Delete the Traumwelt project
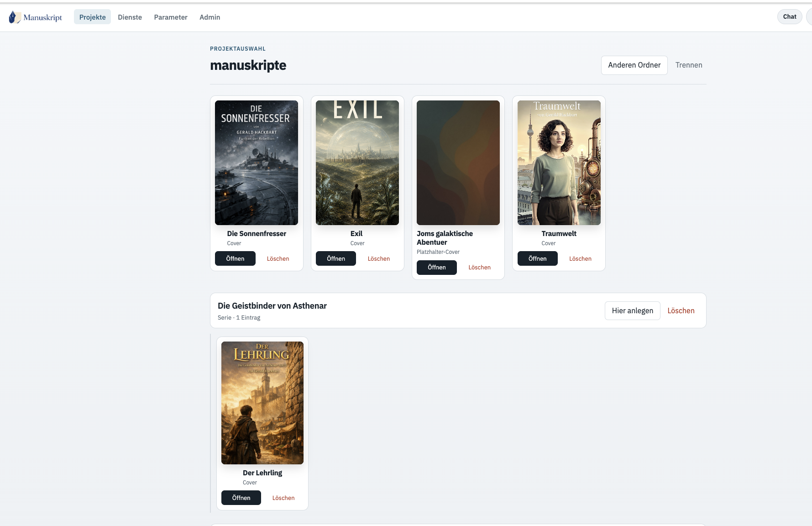 coord(580,258)
